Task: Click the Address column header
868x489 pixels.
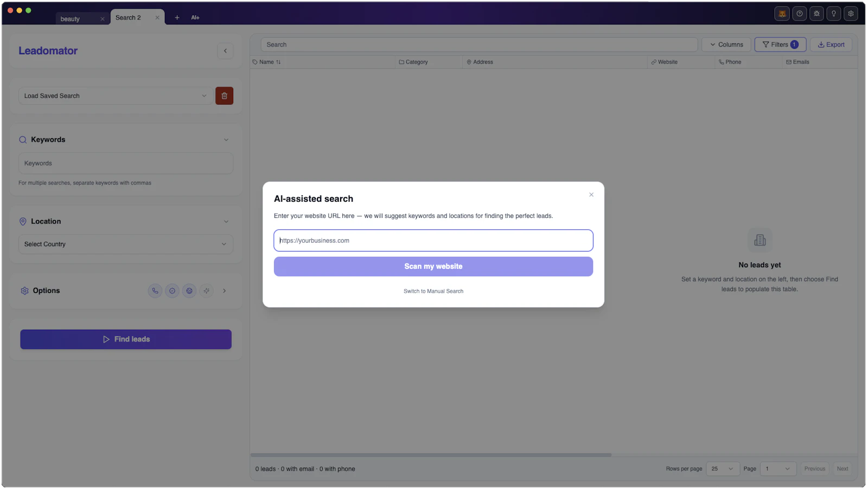Action: coord(480,62)
